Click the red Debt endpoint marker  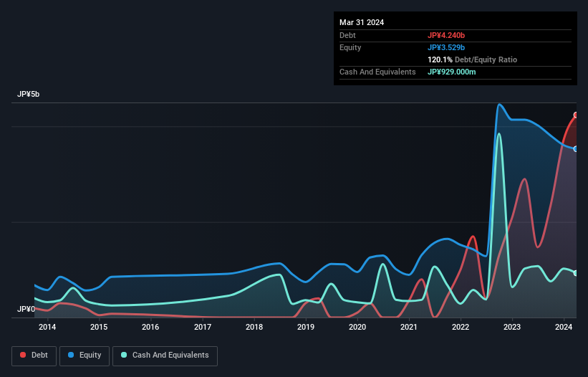(576, 115)
